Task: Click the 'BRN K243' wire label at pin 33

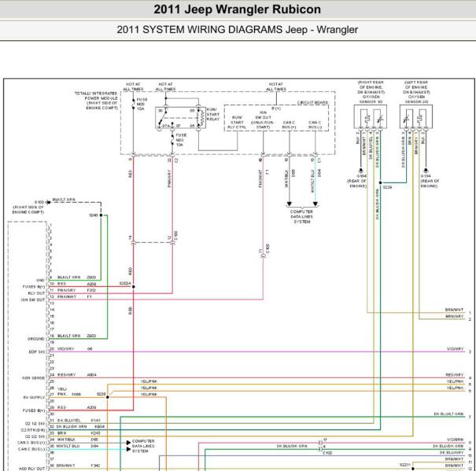Action: pyautogui.click(x=79, y=433)
